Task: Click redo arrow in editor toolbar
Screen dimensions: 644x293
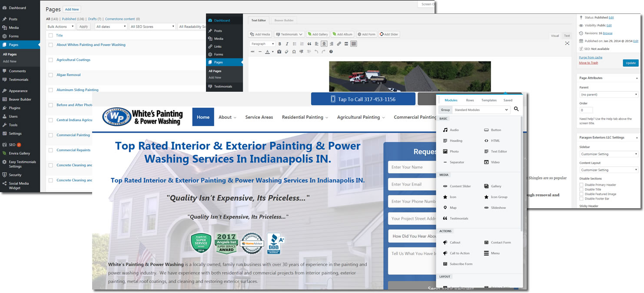Action: tap(323, 52)
